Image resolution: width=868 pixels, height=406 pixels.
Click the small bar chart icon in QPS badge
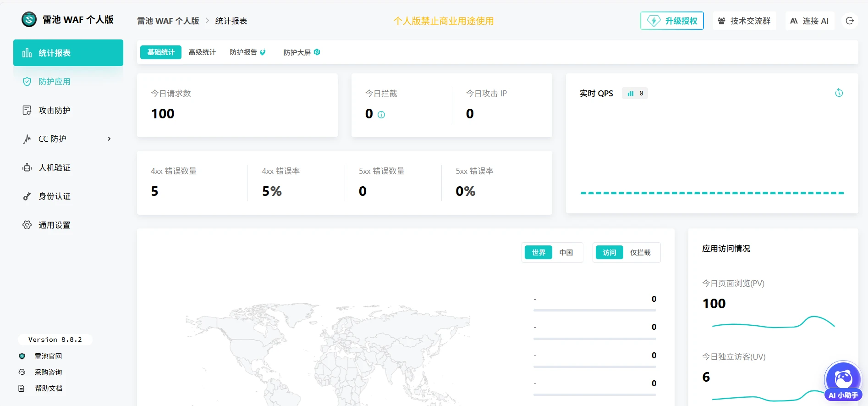coord(631,93)
